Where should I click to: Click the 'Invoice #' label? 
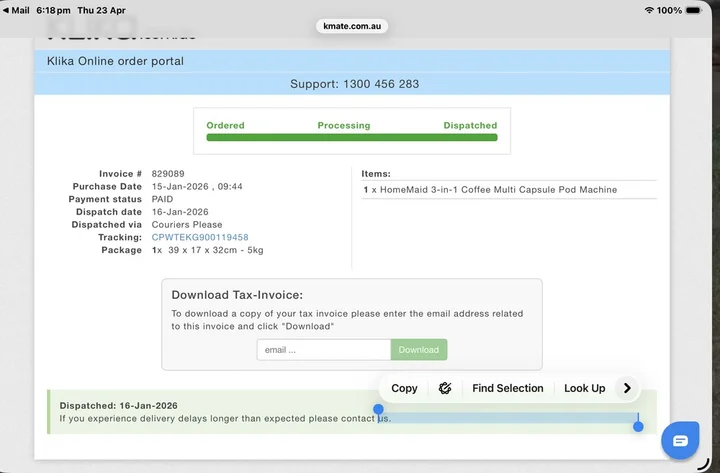tap(120, 174)
